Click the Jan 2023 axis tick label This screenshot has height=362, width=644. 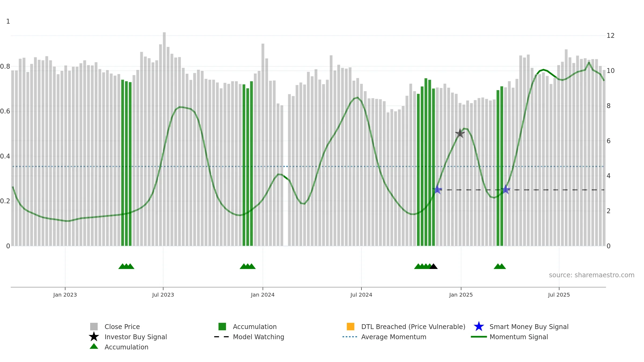click(x=65, y=295)
